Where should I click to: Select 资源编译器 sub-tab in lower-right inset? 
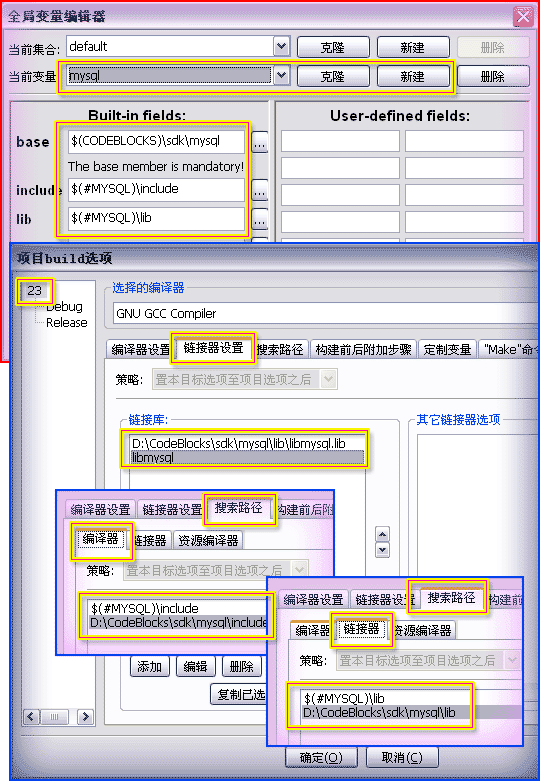[x=423, y=630]
